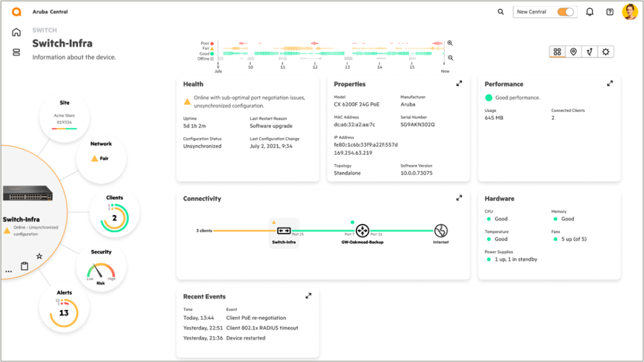The height and width of the screenshot is (362, 644).
Task: Open the device settings gear view
Action: 606,52
